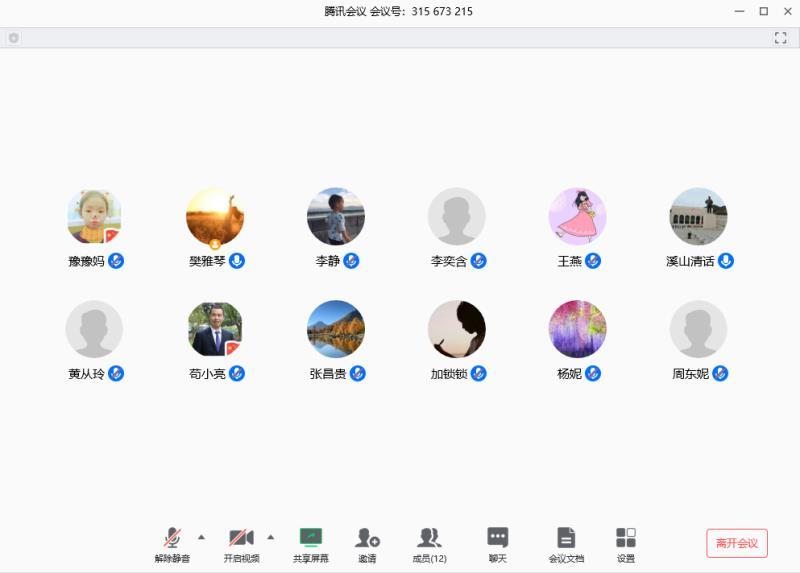Click the name label 张昌贵
The width and height of the screenshot is (800, 573).
[328, 374]
